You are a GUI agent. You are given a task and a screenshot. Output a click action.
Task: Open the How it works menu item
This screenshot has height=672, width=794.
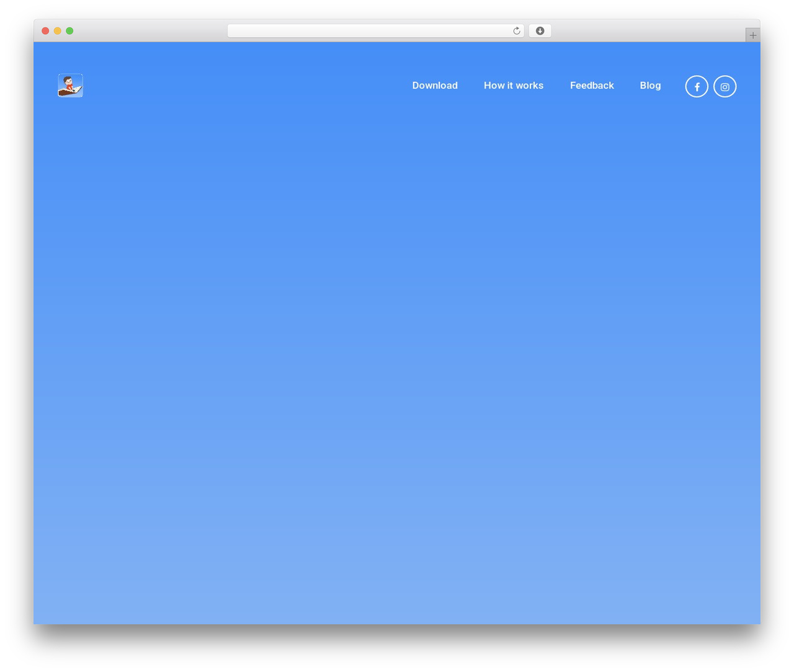(x=514, y=86)
